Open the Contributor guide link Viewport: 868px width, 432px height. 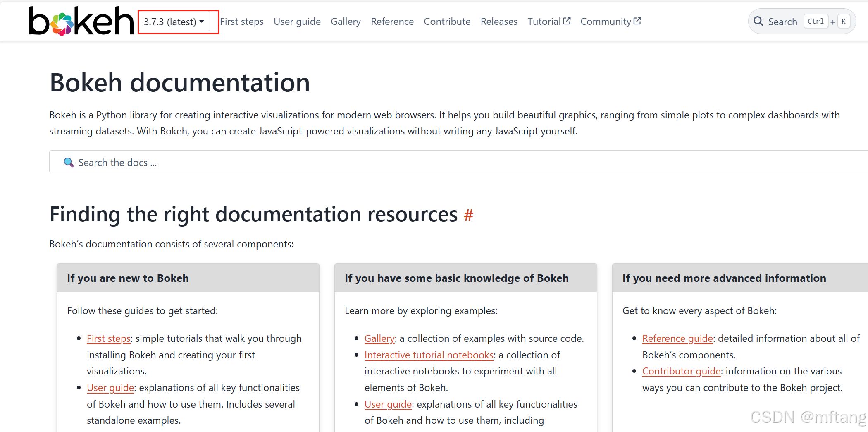pyautogui.click(x=682, y=371)
